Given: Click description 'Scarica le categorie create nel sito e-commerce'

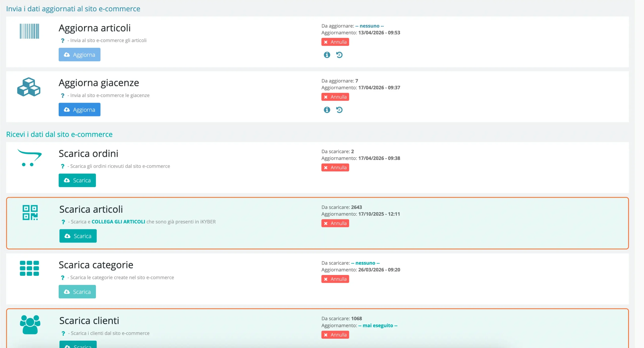Looking at the screenshot, I should (122, 277).
